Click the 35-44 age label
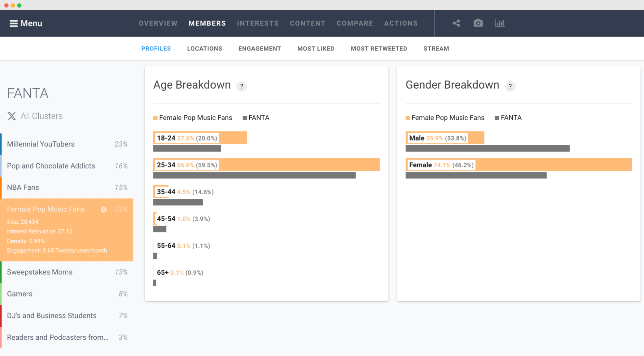This screenshot has width=644, height=356. 166,192
